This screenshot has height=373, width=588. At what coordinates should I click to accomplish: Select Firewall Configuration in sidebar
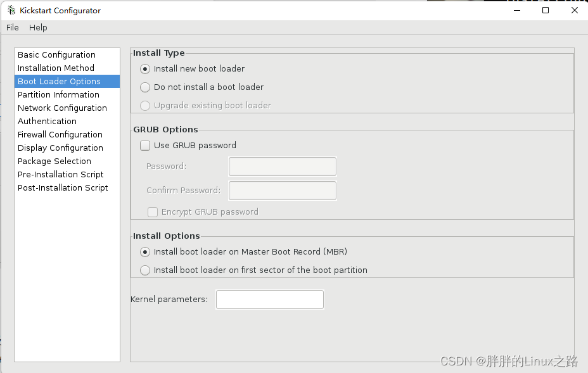pos(60,135)
